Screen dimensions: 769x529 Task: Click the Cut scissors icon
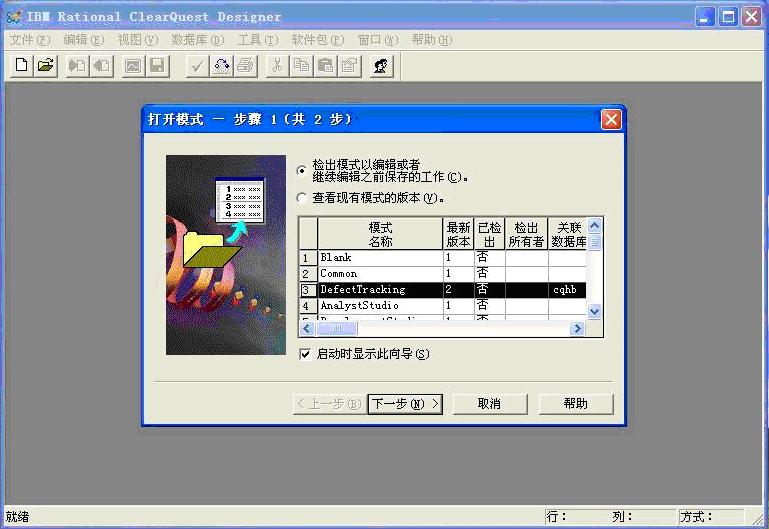277,66
